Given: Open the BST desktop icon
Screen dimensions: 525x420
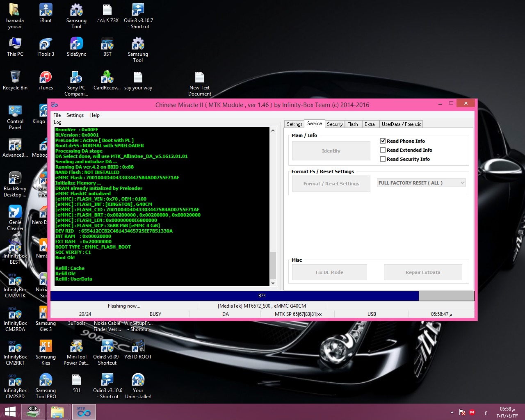Looking at the screenshot, I should pos(107,47).
